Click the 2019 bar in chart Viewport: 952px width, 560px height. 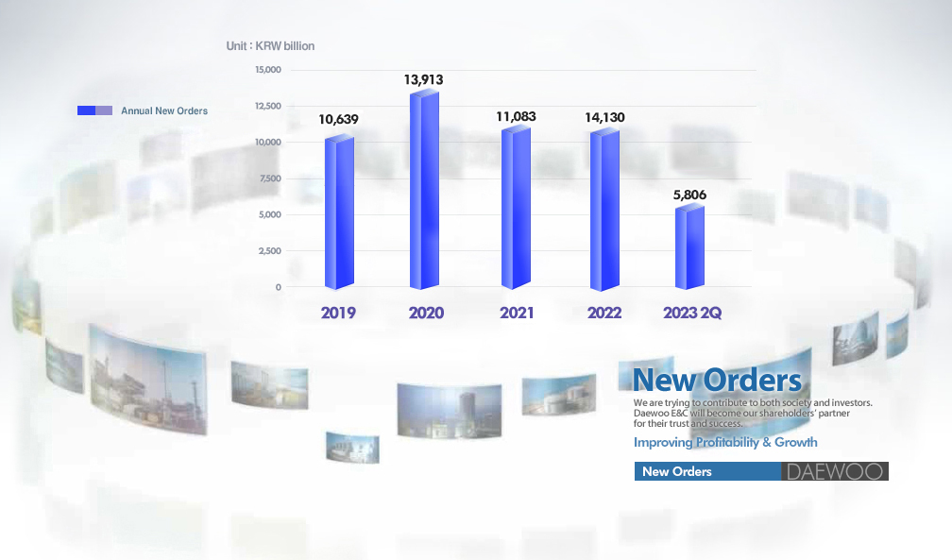pos(339,212)
